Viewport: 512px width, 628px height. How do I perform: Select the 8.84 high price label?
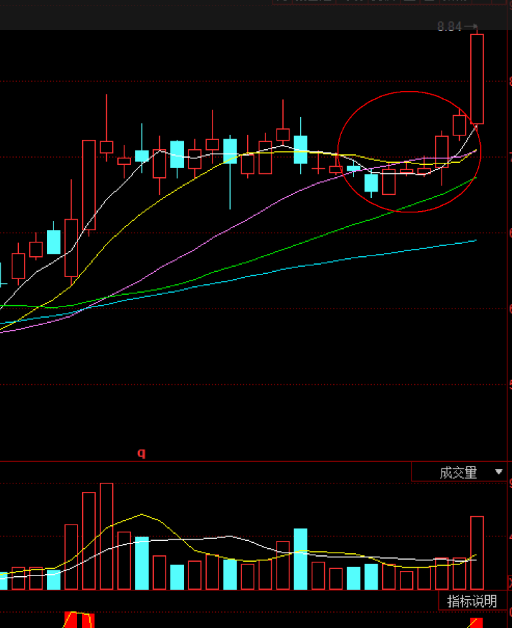point(450,26)
